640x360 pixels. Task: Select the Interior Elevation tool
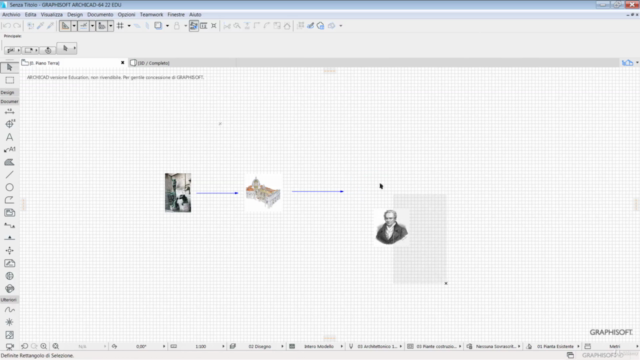[9, 251]
